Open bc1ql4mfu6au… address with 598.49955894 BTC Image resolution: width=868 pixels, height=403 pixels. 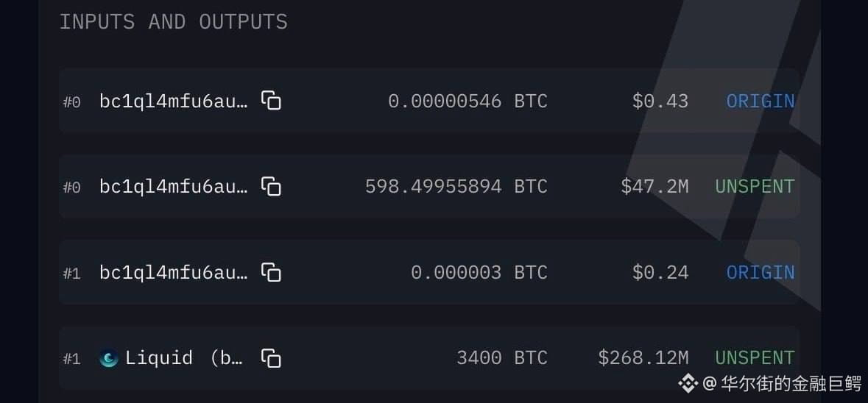[x=174, y=187]
